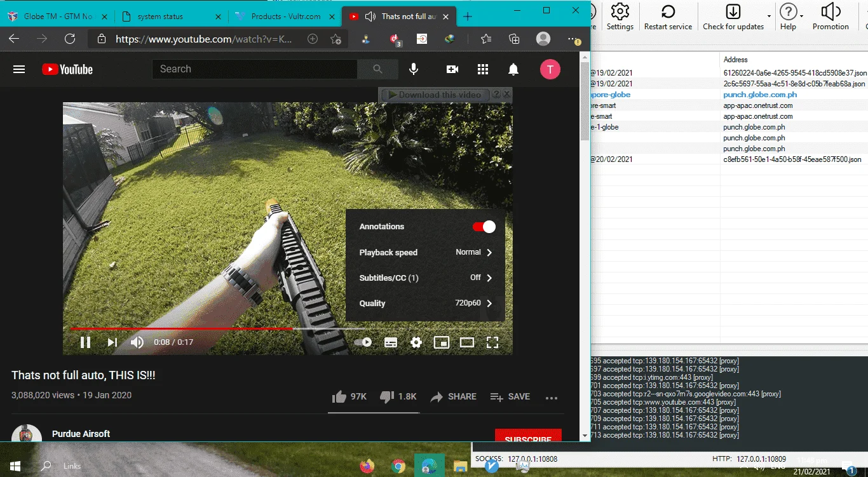Open the account avatar labeled T
Image resolution: width=868 pixels, height=477 pixels.
(550, 69)
